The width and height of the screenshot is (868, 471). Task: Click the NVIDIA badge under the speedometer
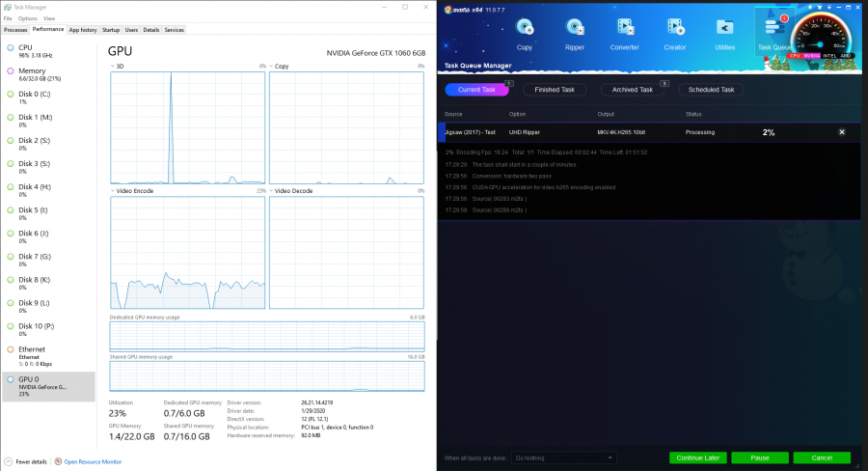[x=811, y=56]
